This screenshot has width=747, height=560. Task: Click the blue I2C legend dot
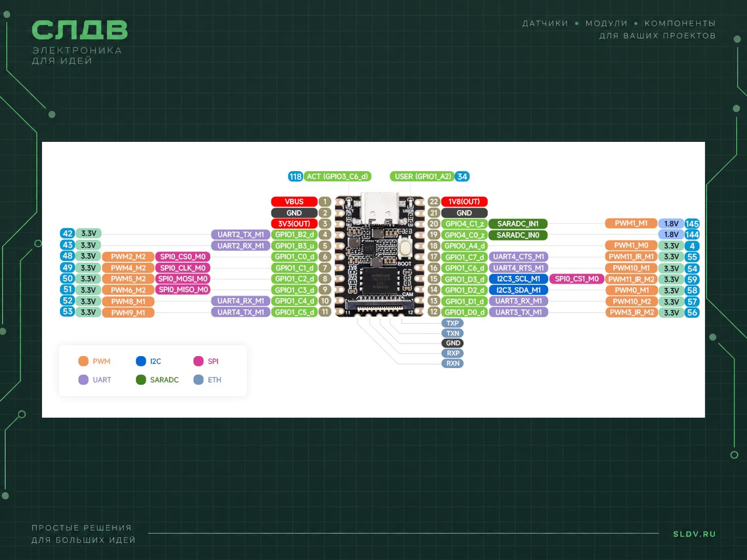141,361
